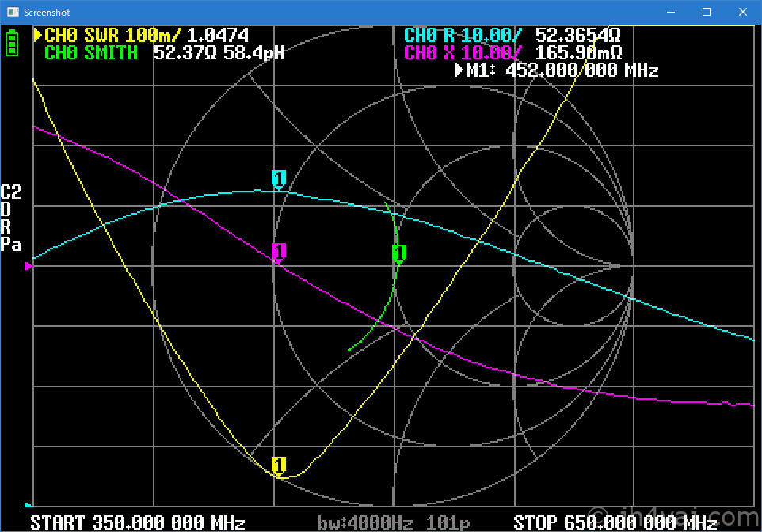Click the C2 calibration status indicator
Viewport: 762px width, 532px height.
[x=11, y=192]
